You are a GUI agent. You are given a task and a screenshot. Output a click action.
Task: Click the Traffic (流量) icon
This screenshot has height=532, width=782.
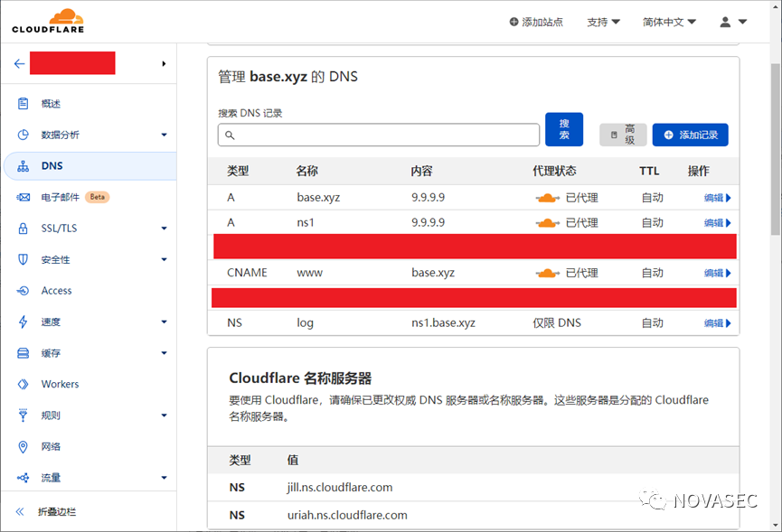tap(23, 477)
